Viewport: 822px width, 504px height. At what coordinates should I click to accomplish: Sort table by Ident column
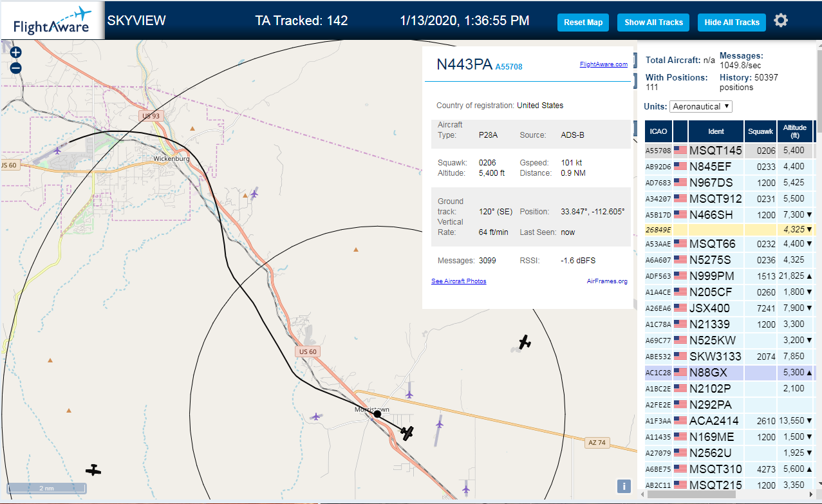click(716, 131)
